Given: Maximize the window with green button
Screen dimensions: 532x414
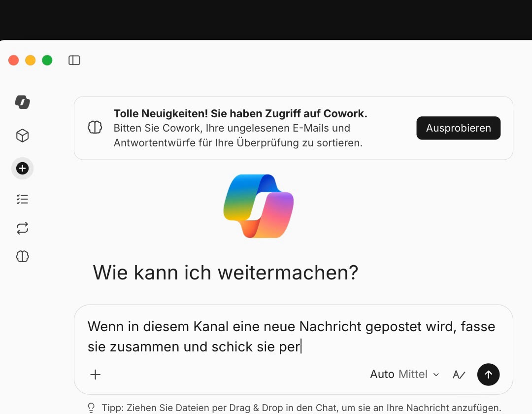Looking at the screenshot, I should point(47,61).
